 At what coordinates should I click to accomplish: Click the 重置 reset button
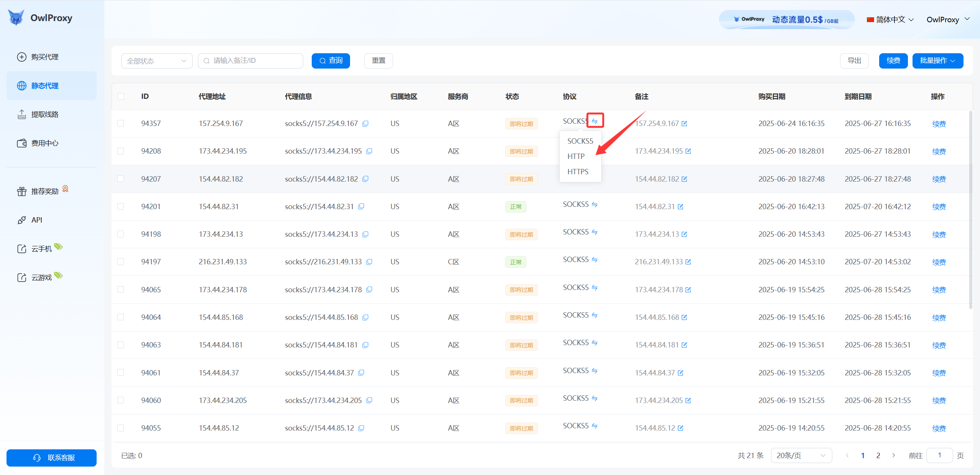pyautogui.click(x=378, y=61)
